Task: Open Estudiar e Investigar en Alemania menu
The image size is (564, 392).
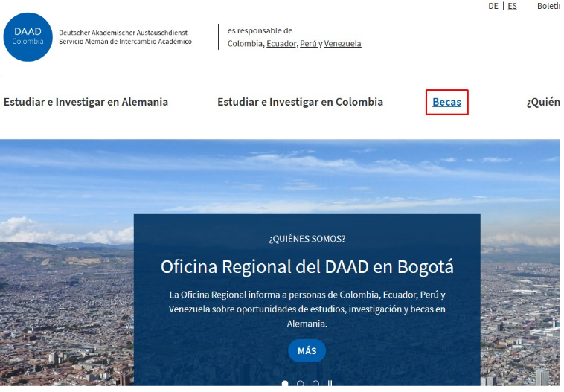Action: click(x=86, y=102)
